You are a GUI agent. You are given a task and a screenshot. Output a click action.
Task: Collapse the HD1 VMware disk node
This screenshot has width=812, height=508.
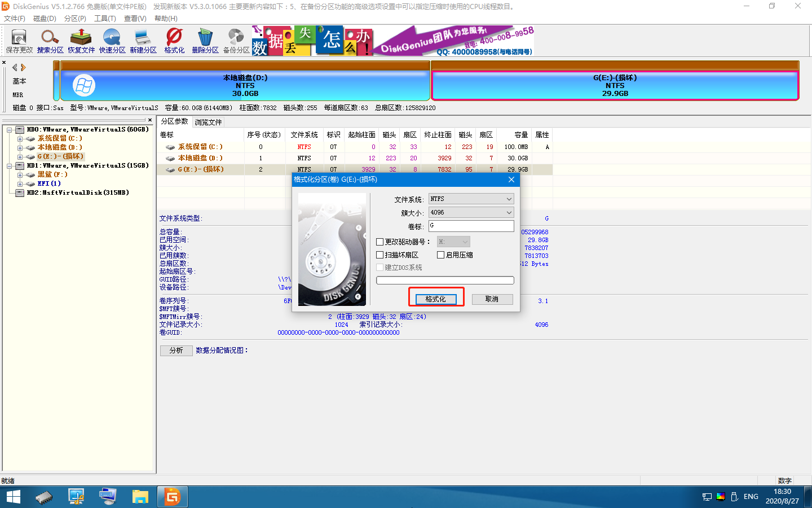(x=10, y=166)
